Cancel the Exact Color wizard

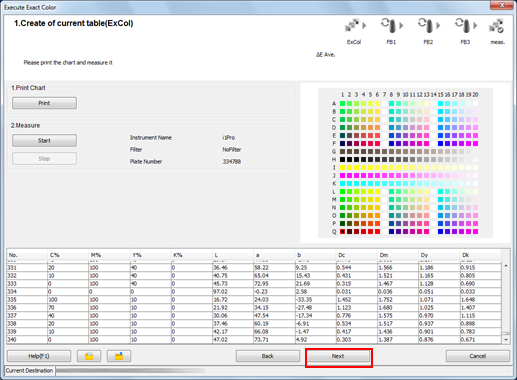[x=478, y=356]
